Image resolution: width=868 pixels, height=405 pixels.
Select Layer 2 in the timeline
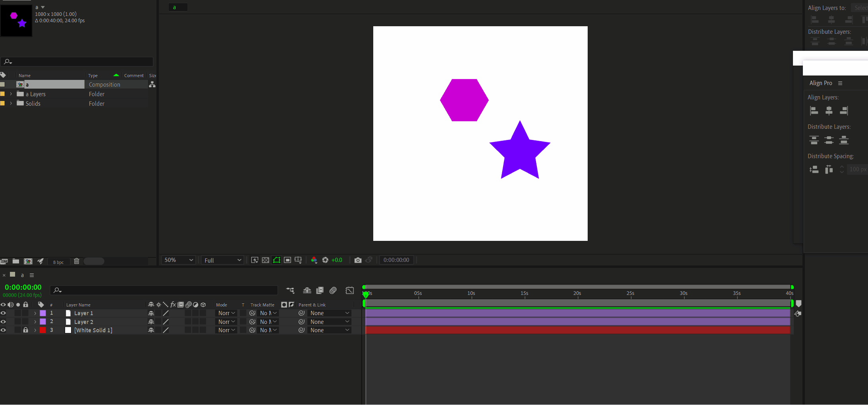click(x=84, y=322)
